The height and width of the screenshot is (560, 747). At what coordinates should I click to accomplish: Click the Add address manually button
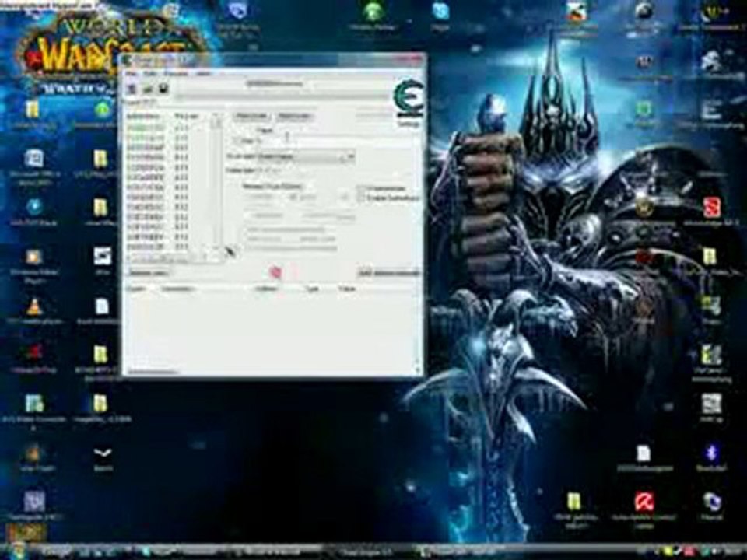[389, 273]
